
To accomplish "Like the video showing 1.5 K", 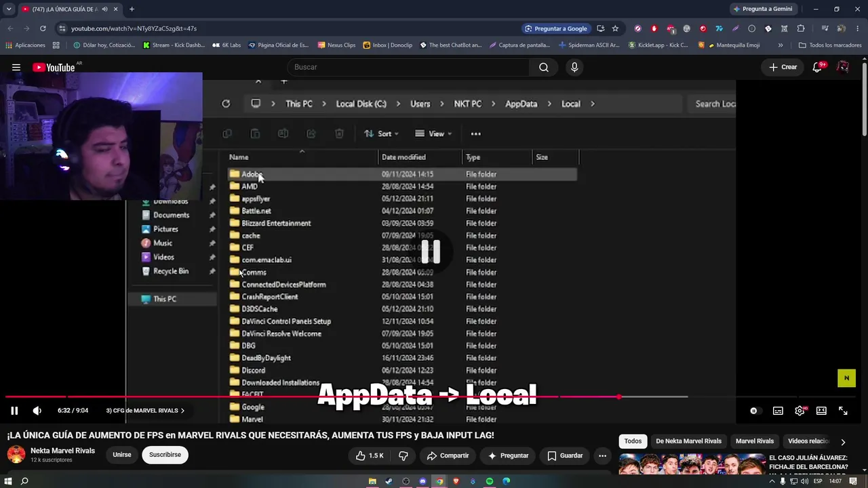I will 370,455.
